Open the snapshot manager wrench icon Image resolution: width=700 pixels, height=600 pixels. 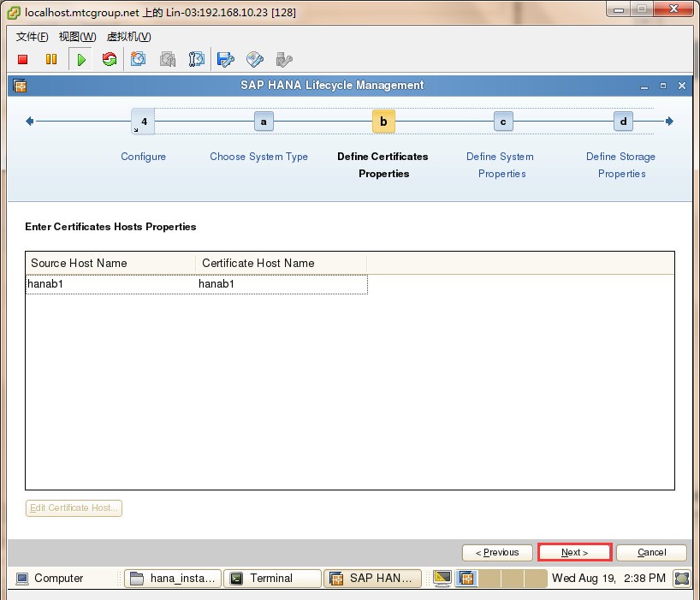point(197,59)
